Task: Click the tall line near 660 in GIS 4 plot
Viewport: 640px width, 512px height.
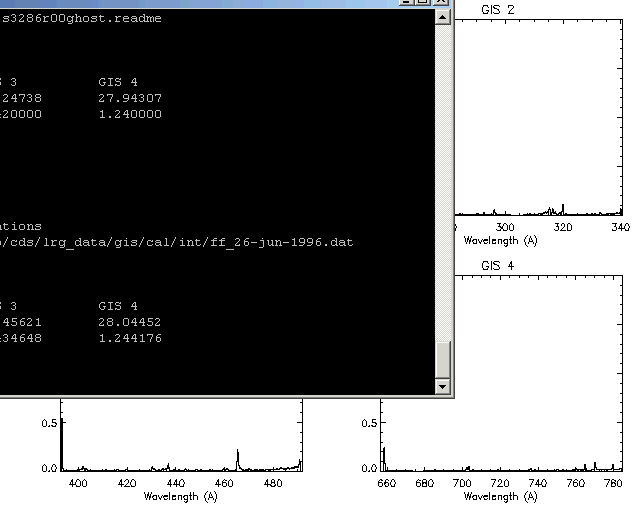Action: pos(384,458)
